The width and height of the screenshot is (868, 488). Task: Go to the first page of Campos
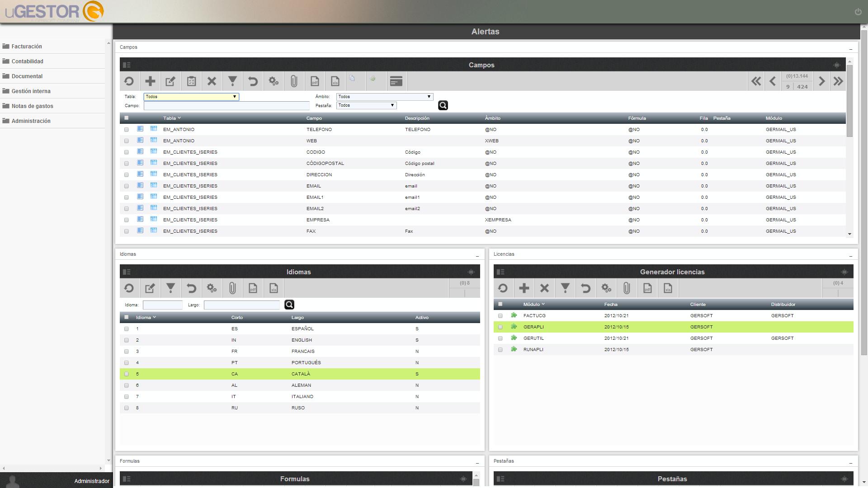[756, 81]
